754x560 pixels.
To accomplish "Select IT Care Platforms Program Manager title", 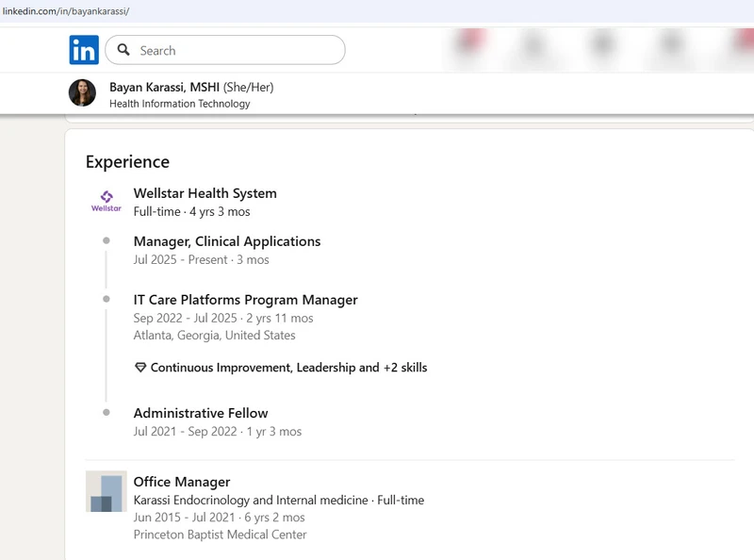I will coord(245,300).
